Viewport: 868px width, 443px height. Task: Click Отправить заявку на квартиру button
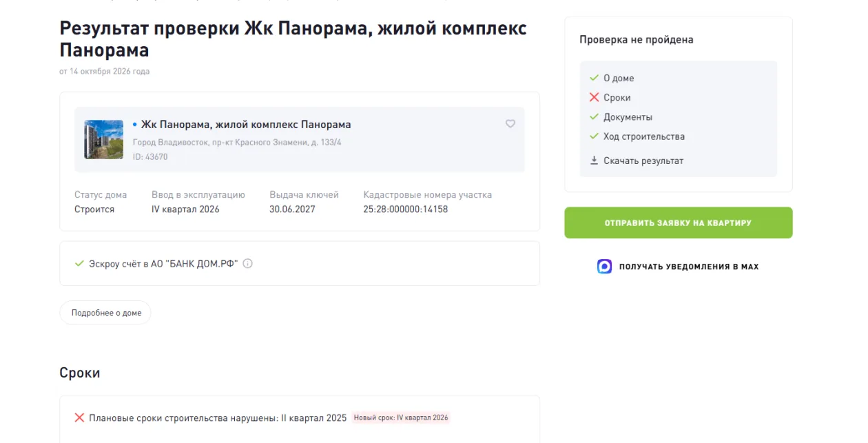(679, 223)
